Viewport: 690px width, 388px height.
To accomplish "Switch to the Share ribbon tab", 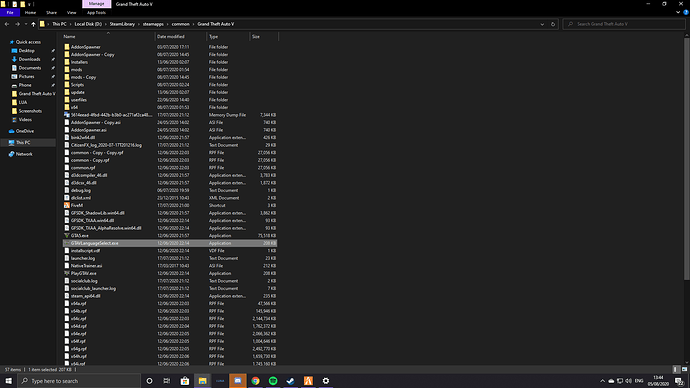I will click(x=51, y=13).
